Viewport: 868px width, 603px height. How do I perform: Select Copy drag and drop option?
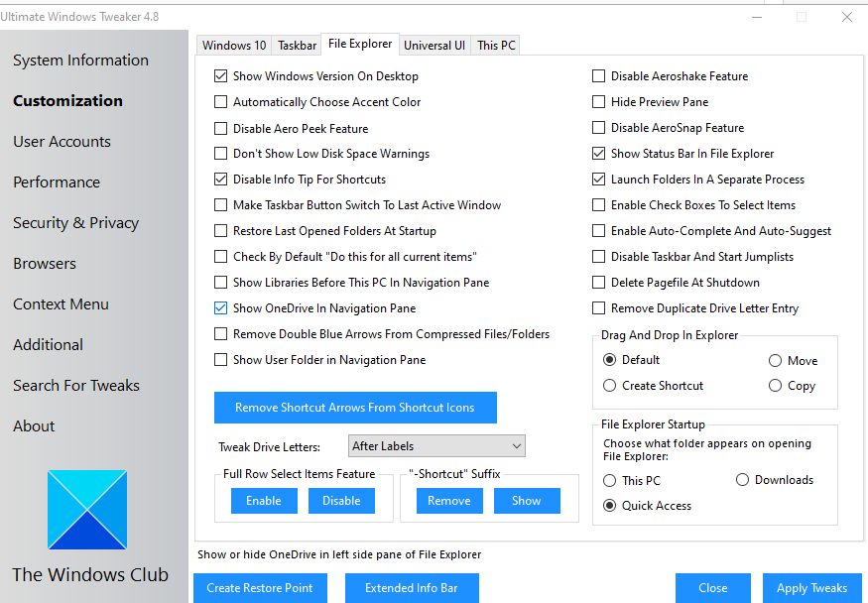coord(775,386)
